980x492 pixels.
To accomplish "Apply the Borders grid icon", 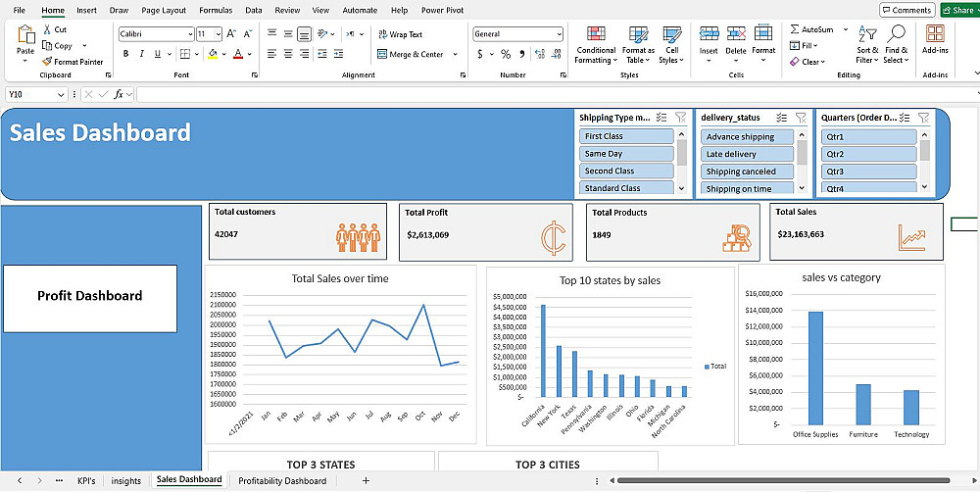I will (x=185, y=54).
